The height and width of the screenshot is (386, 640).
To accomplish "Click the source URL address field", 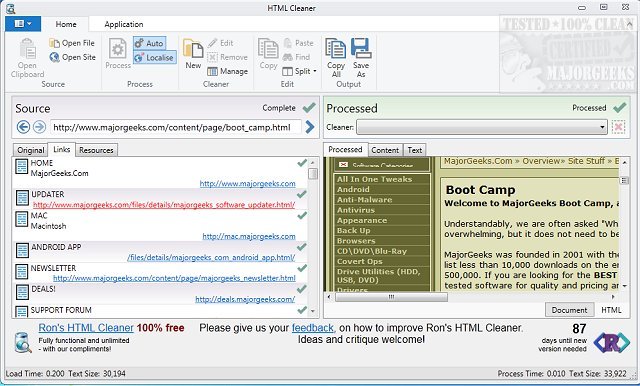I will click(x=176, y=127).
